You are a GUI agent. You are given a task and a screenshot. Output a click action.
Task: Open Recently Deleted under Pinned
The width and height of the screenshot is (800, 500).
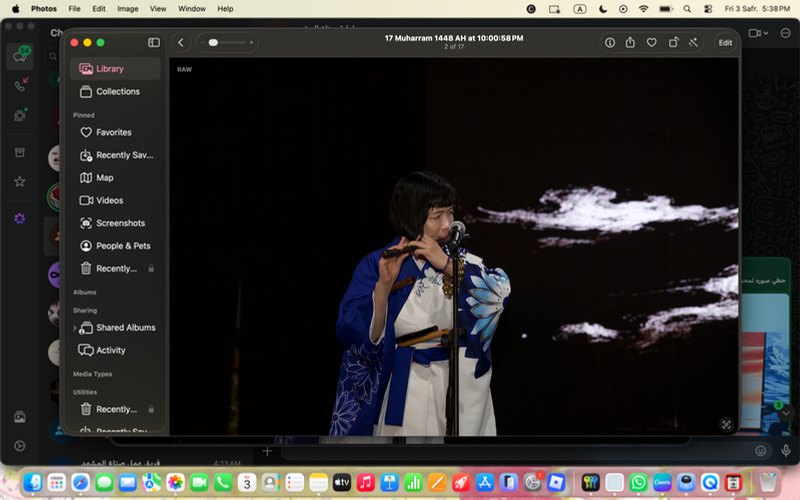(x=115, y=268)
